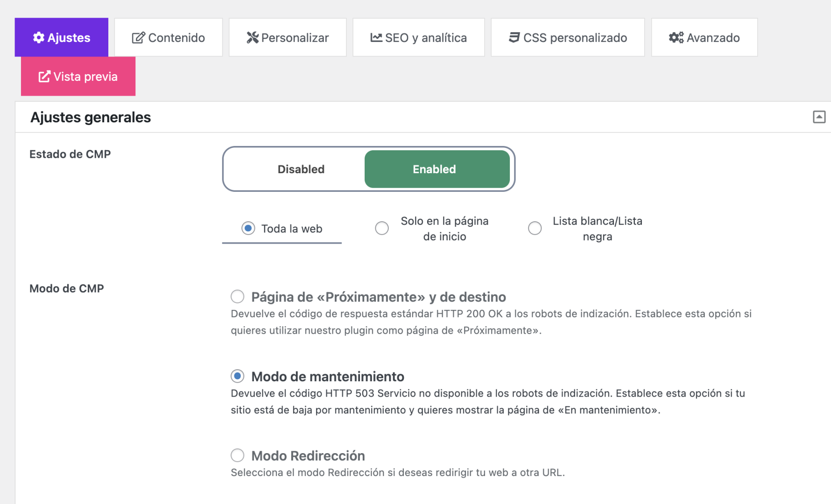Click the pencil edit icon beside Contenido

tap(138, 37)
